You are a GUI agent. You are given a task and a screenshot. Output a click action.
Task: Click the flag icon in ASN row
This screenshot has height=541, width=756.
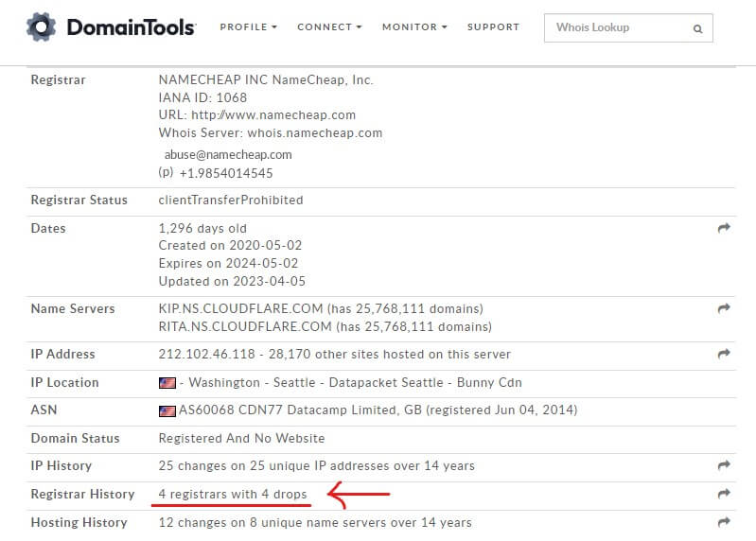point(167,410)
